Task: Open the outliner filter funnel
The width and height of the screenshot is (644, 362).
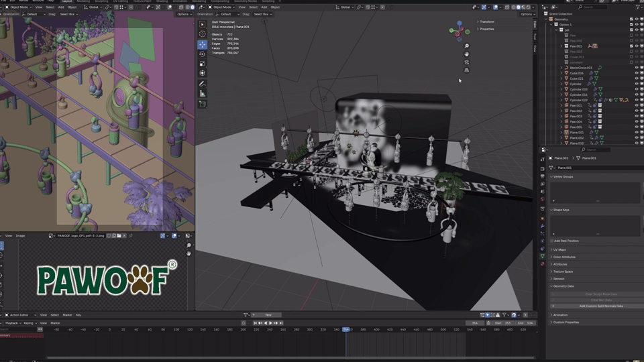Action: 639,7
